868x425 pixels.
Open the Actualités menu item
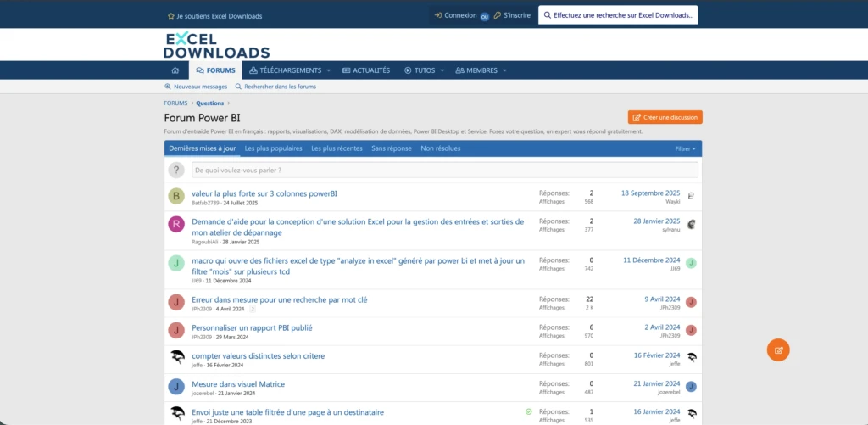click(x=366, y=70)
